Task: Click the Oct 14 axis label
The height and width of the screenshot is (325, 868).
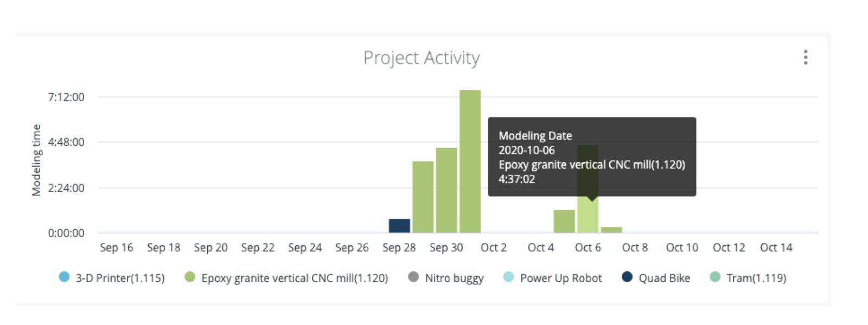Action: pyautogui.click(x=776, y=247)
